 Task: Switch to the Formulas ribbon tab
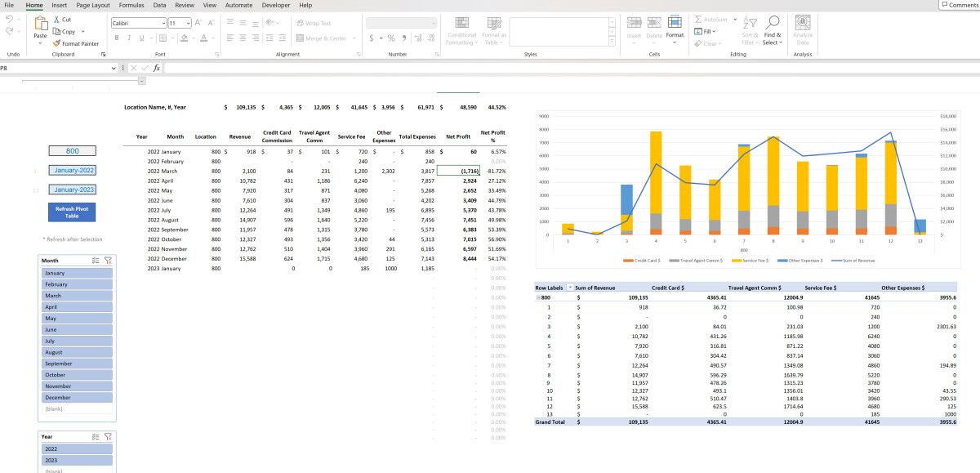tap(132, 5)
